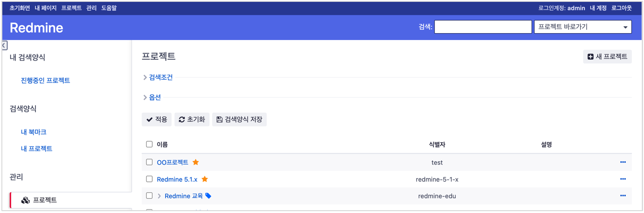This screenshot has width=644, height=213.
Task: Open the three-dot actions menu for Redmine 교육 row
Action: tap(623, 196)
